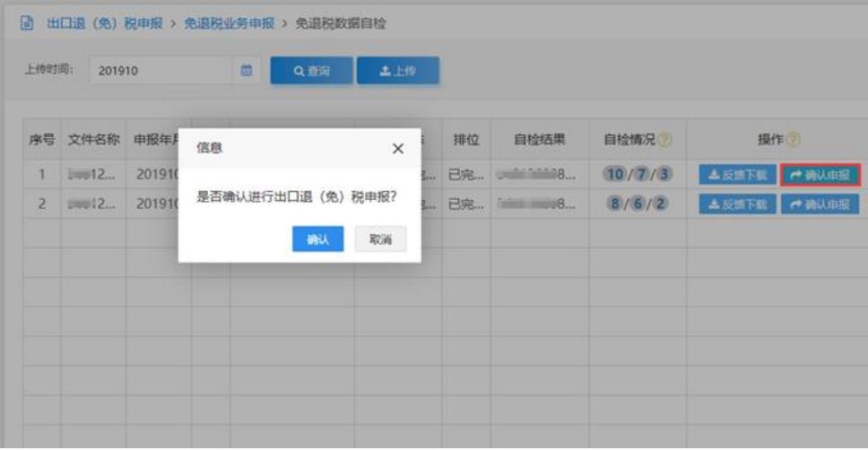Click the 3 badge in row one
The width and height of the screenshot is (868, 450).
tap(665, 175)
